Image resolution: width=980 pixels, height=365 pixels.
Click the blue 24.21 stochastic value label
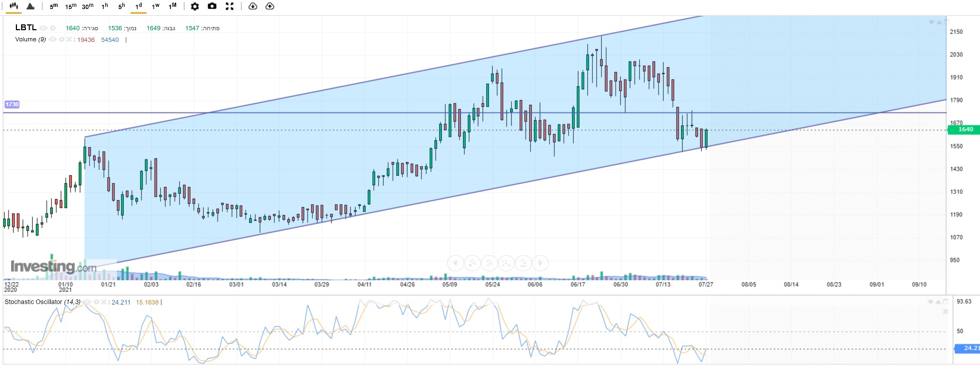(x=967, y=349)
